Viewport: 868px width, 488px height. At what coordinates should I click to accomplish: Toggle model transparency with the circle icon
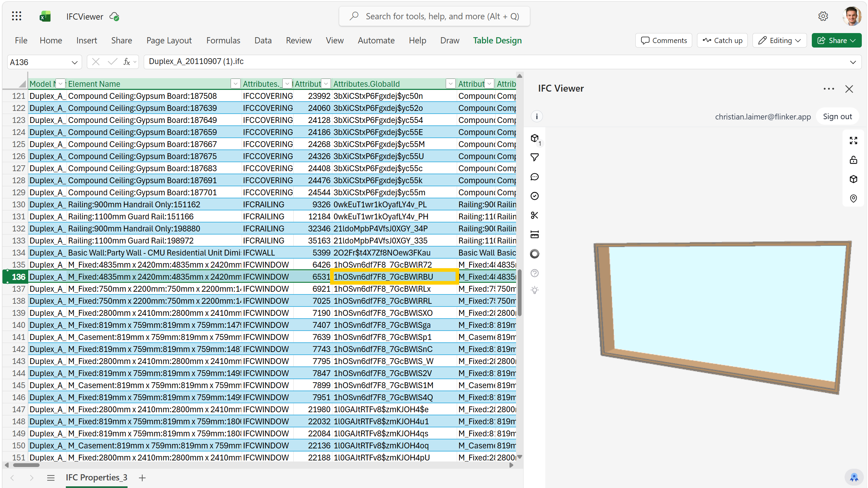tap(535, 253)
